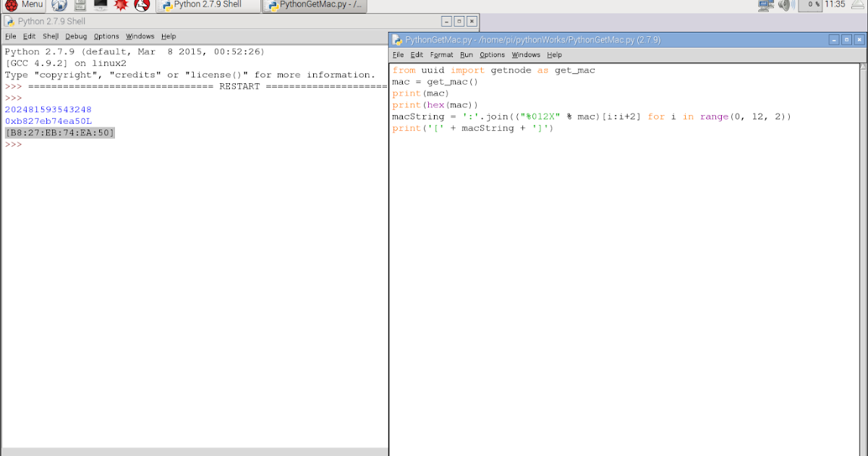Minimize the Python Shell window
Viewport: 868px width, 456px height.
tap(446, 22)
